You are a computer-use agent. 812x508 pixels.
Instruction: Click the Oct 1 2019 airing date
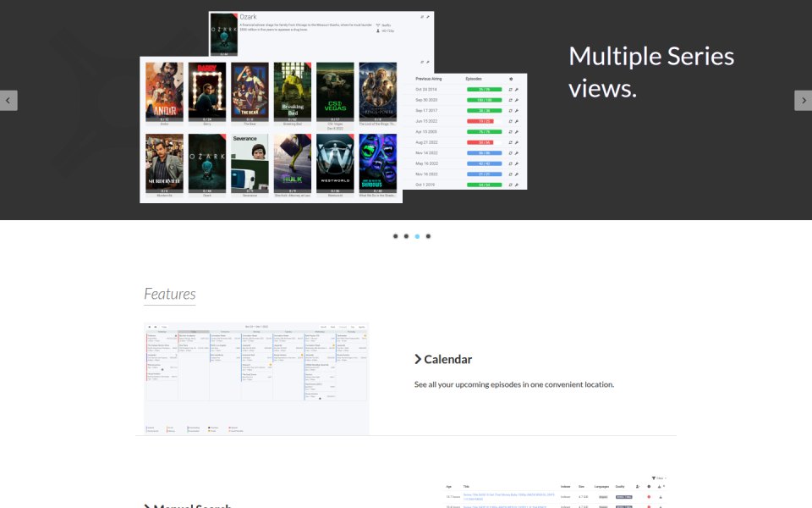[x=425, y=185]
